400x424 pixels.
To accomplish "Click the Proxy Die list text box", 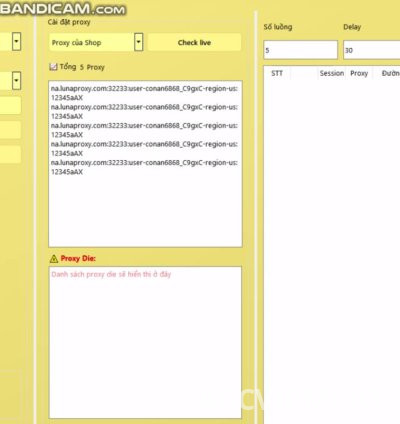I will click(x=145, y=342).
